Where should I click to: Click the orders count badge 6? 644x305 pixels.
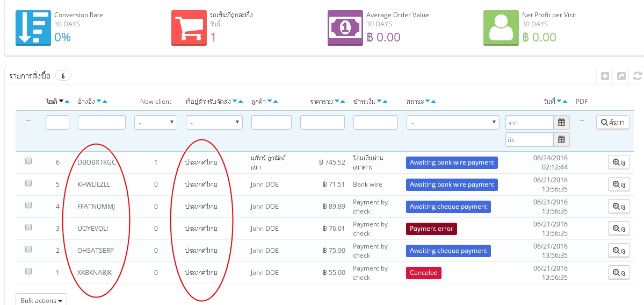(63, 76)
